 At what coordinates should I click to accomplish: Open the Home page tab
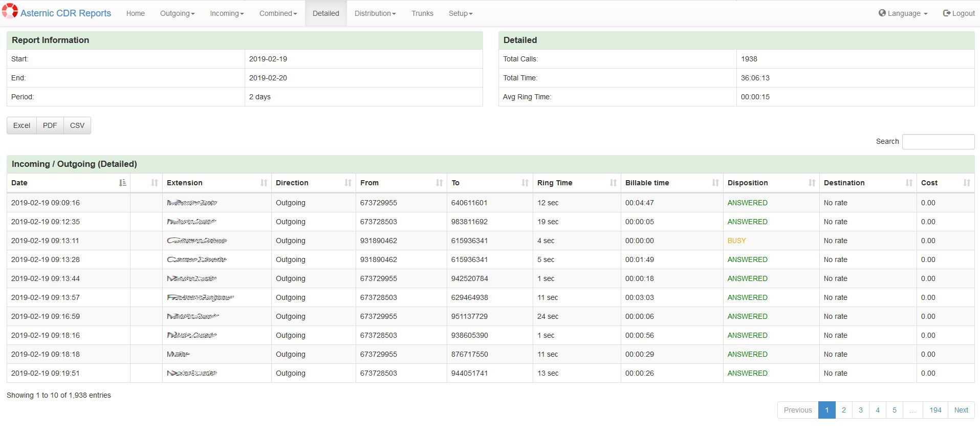tap(136, 13)
